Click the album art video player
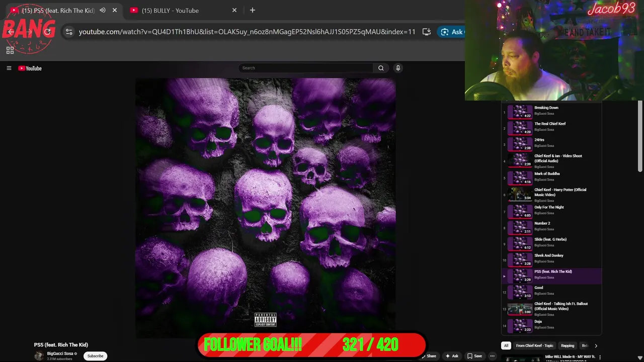Viewport: 644px width, 362px height. click(265, 208)
